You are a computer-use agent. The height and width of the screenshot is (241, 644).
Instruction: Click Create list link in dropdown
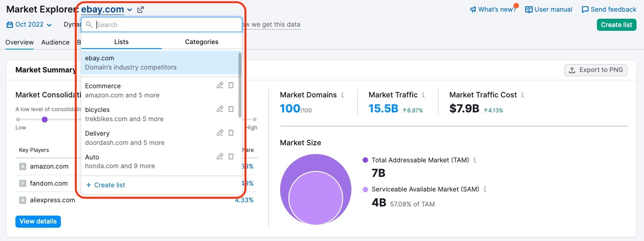tap(105, 185)
